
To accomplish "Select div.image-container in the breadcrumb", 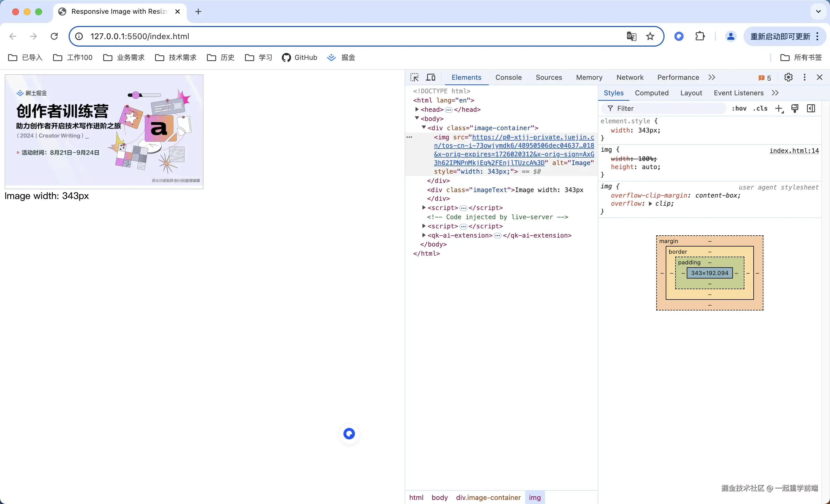I will point(488,497).
